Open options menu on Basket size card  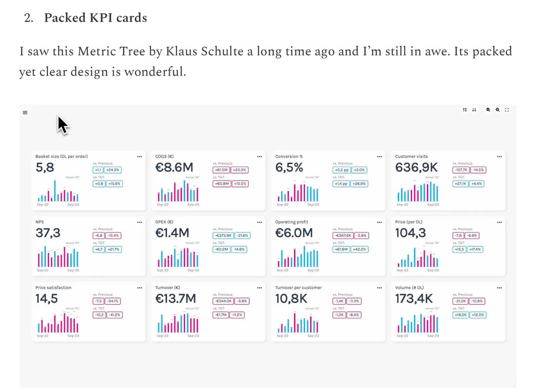[140, 157]
